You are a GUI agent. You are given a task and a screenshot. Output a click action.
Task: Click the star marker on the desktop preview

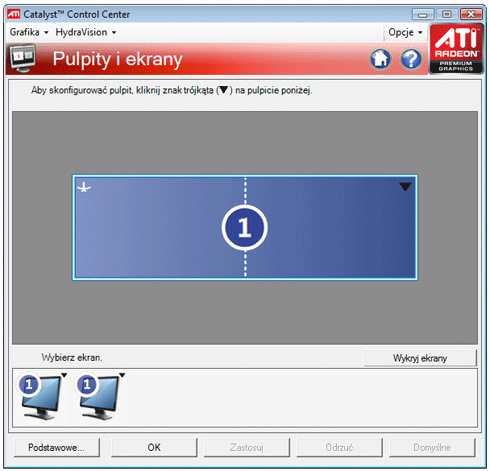point(84,188)
